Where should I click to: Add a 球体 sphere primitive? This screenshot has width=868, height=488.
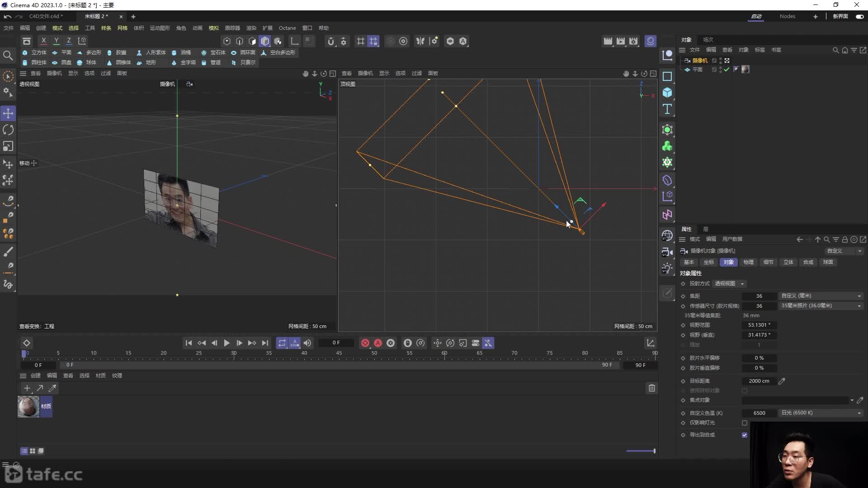pyautogui.click(x=87, y=62)
